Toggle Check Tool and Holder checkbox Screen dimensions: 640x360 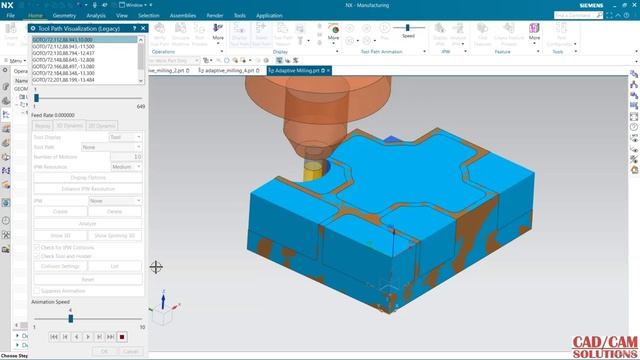36,256
